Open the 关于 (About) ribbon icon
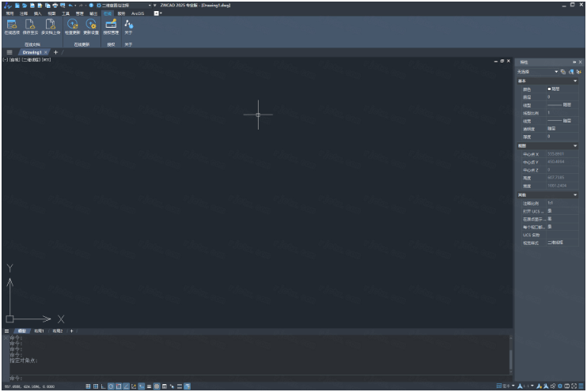This screenshot has width=587, height=392. point(128,26)
